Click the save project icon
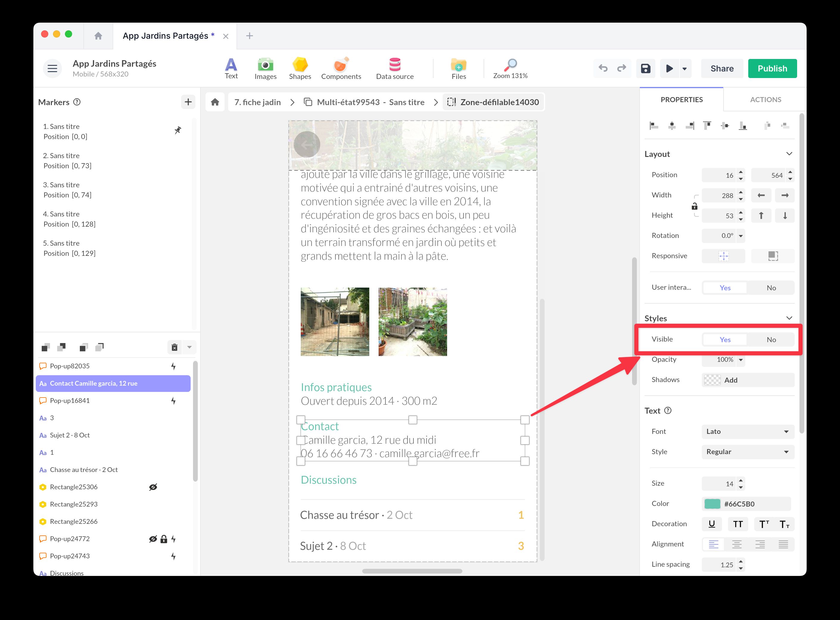840x620 pixels. pyautogui.click(x=645, y=68)
